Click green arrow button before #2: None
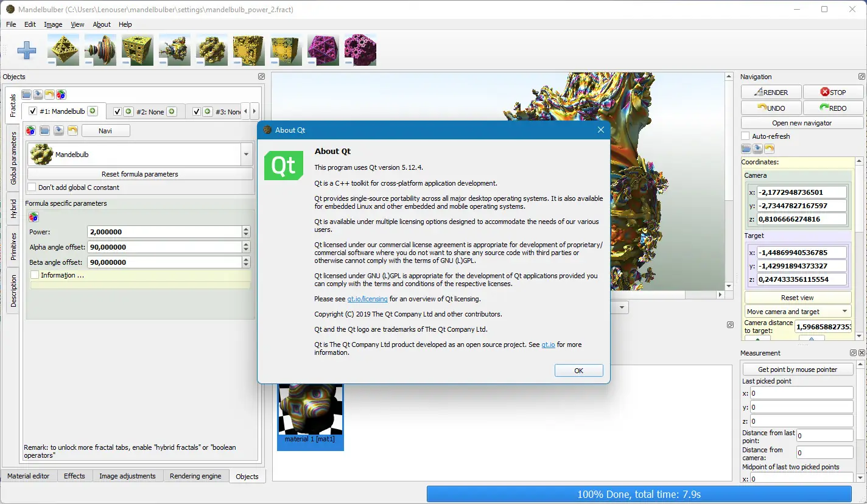Screen dimensions: 867x504 click(x=128, y=111)
